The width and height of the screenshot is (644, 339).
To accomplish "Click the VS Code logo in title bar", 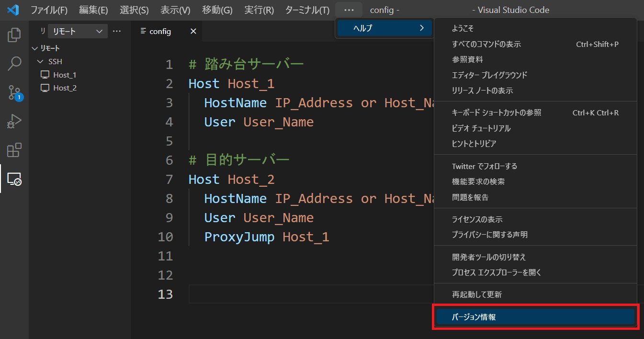I will (13, 10).
